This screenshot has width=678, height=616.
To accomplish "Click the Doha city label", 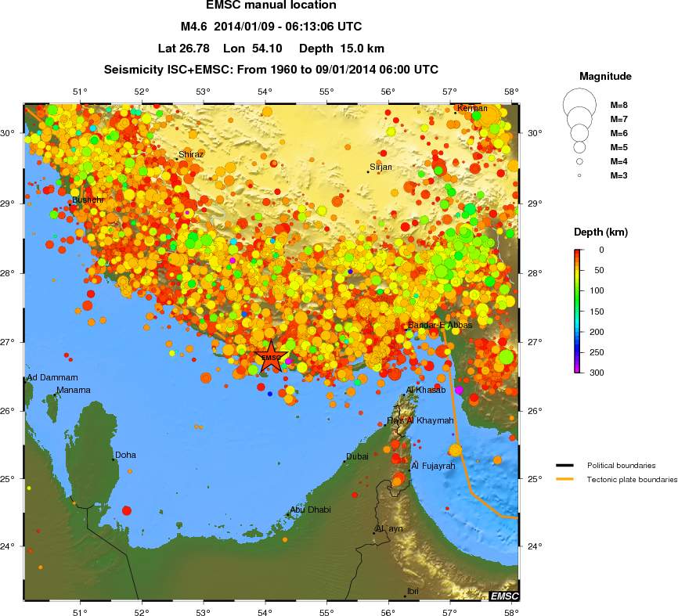I will (125, 455).
